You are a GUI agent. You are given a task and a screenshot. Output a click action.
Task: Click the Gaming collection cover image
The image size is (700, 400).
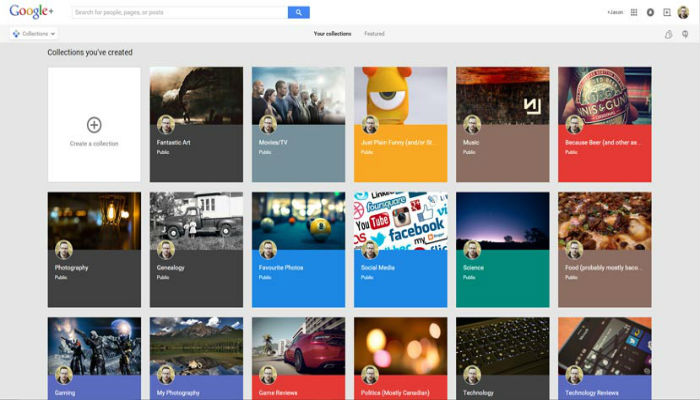pyautogui.click(x=94, y=346)
